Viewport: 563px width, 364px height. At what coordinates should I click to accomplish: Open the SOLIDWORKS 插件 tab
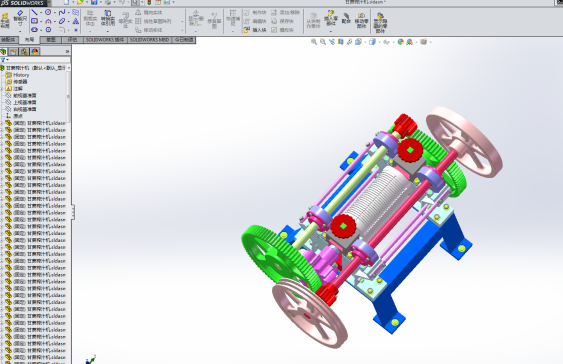[x=105, y=40]
